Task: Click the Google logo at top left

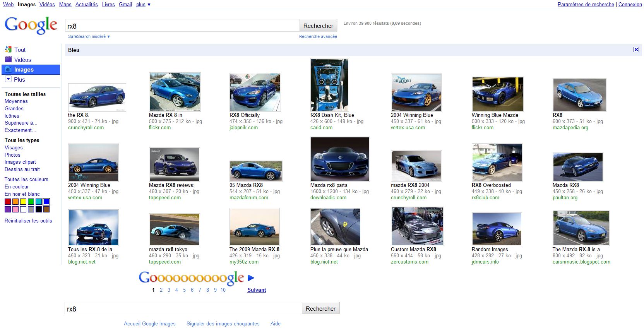Action: tap(31, 25)
